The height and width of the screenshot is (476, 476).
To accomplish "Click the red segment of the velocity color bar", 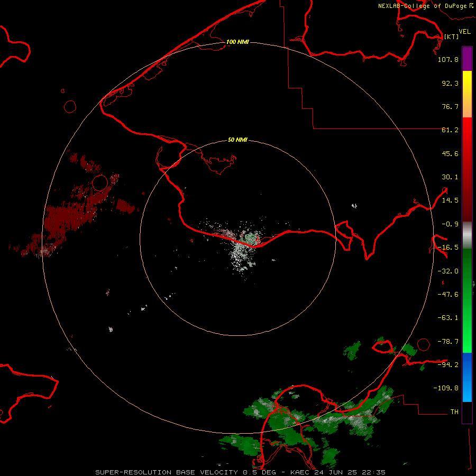I will [467, 169].
